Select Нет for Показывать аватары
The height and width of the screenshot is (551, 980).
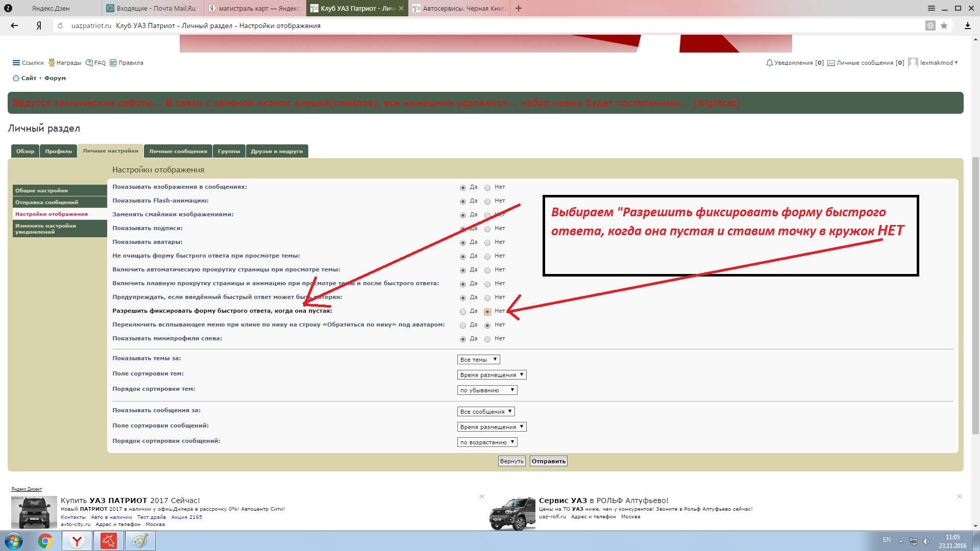click(487, 243)
